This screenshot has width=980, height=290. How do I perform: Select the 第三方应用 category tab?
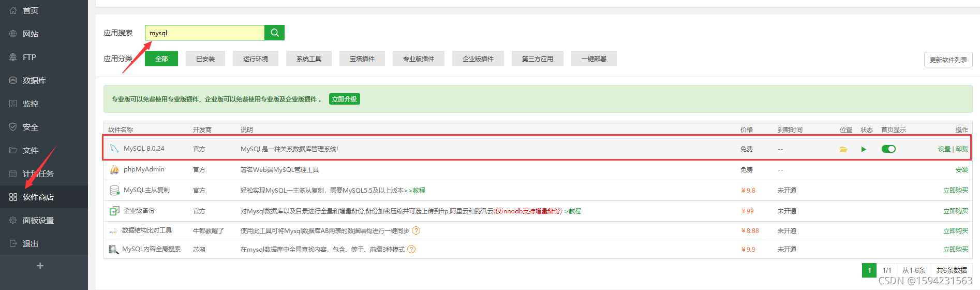pyautogui.click(x=538, y=59)
